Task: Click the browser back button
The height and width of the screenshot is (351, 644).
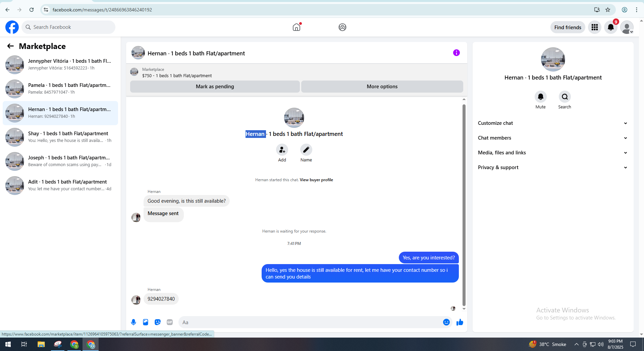Action: tap(7, 10)
